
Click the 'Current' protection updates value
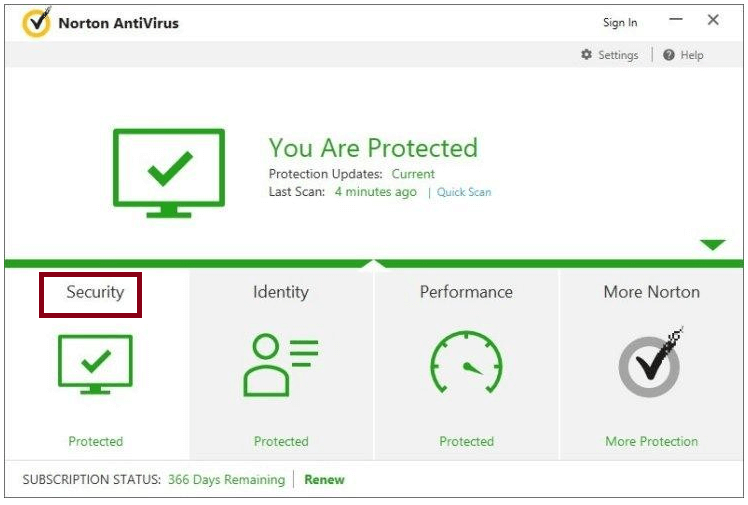tap(413, 174)
